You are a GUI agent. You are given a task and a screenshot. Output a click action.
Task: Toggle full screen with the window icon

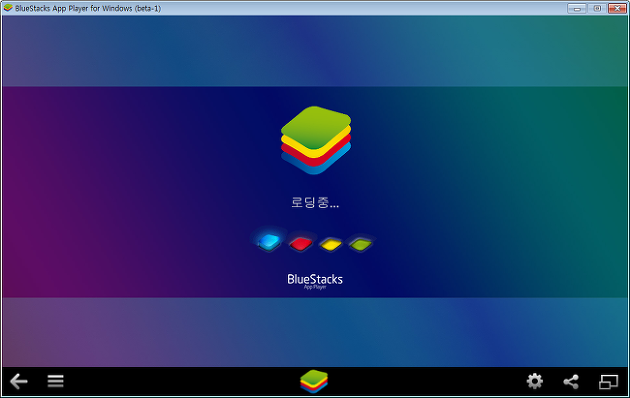(x=608, y=382)
